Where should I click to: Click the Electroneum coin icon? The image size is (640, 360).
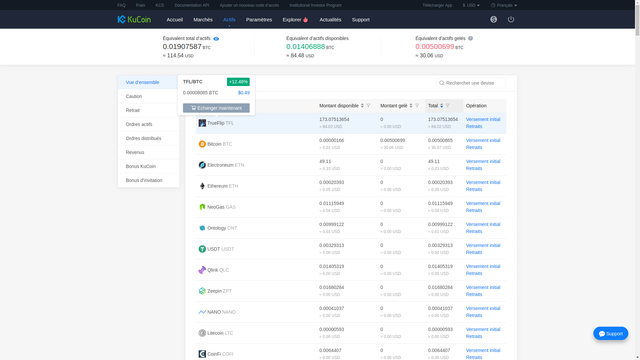pos(202,165)
